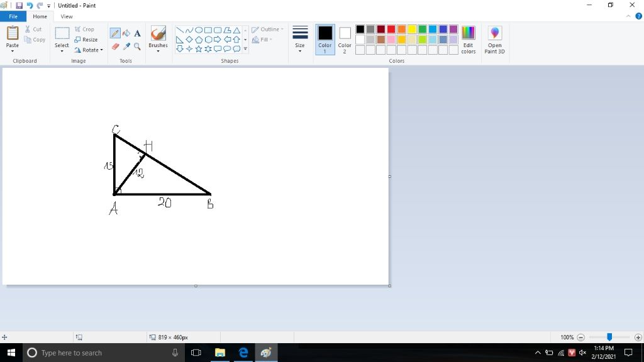
Task: Select the Hexagon shape
Action: coord(208,40)
